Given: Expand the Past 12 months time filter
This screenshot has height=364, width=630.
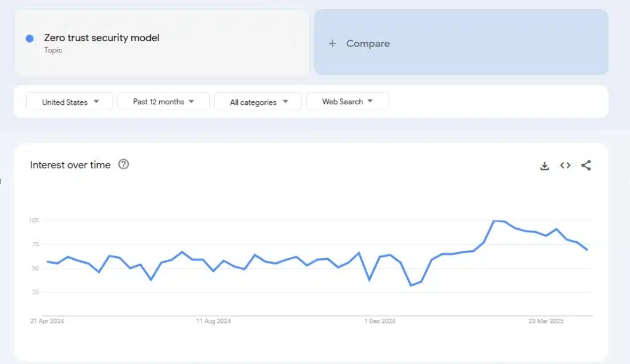Looking at the screenshot, I should point(163,102).
